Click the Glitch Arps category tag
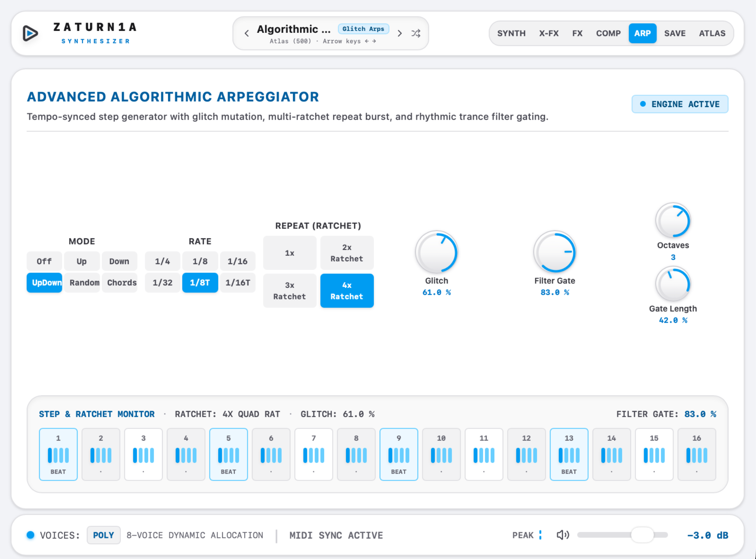The height and width of the screenshot is (559, 756). [x=363, y=29]
